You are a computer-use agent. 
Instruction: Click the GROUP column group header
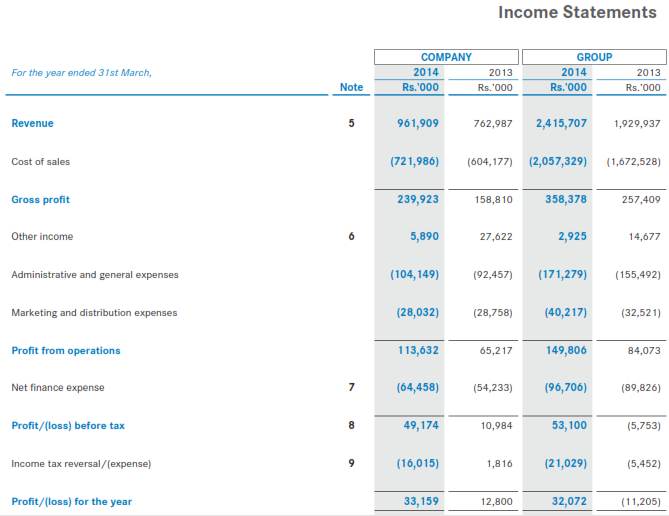(x=594, y=57)
